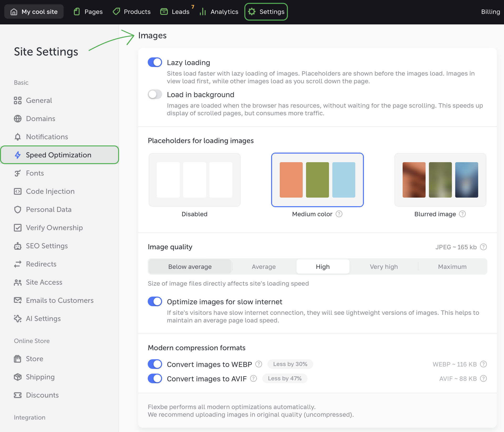Click help icon next to JPEG ~ 165 kb
The height and width of the screenshot is (432, 504).
click(x=483, y=247)
